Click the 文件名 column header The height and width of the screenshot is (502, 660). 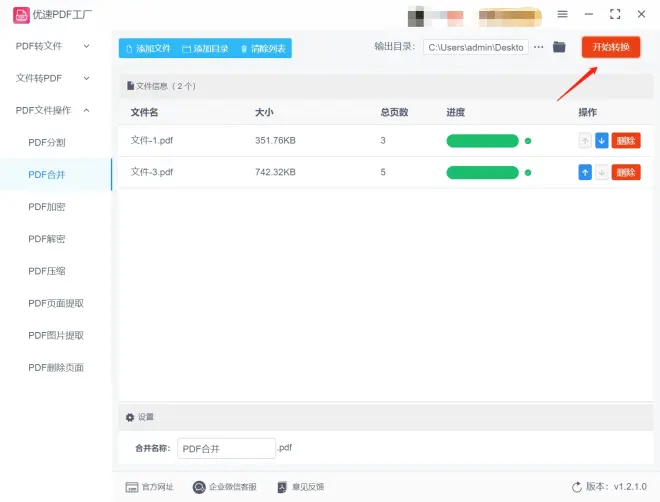pos(144,112)
